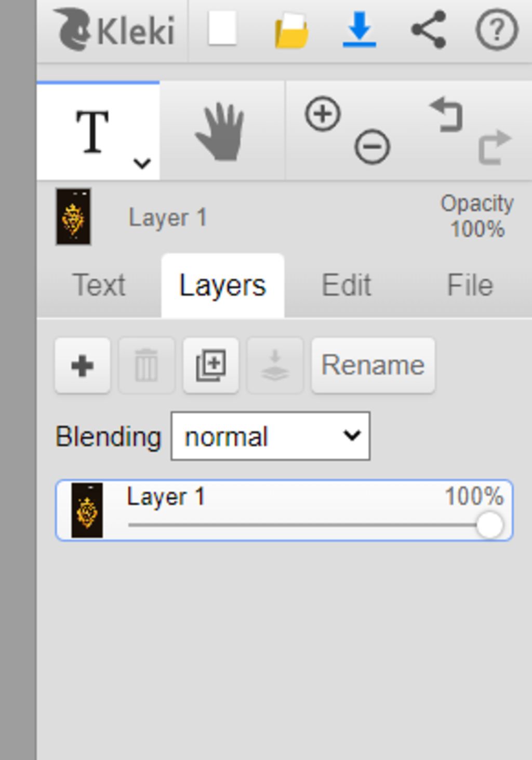Open the import image folder icon
This screenshot has height=760, width=532.
291,31
